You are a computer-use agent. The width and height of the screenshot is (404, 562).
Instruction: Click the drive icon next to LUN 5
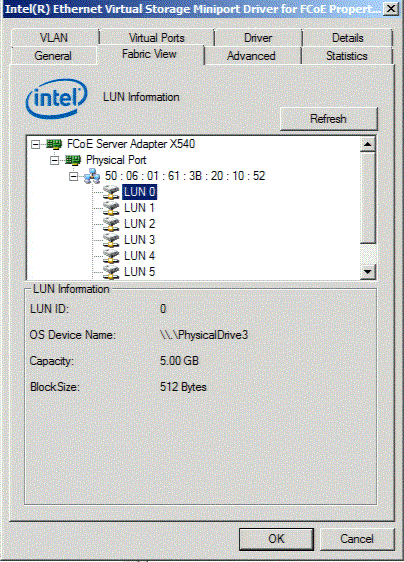(111, 272)
